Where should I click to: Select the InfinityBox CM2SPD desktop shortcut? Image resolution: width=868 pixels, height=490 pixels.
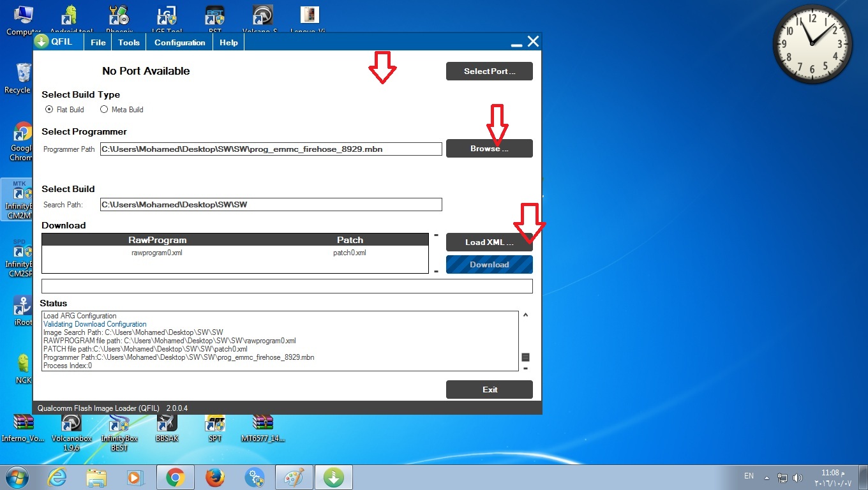(19, 258)
